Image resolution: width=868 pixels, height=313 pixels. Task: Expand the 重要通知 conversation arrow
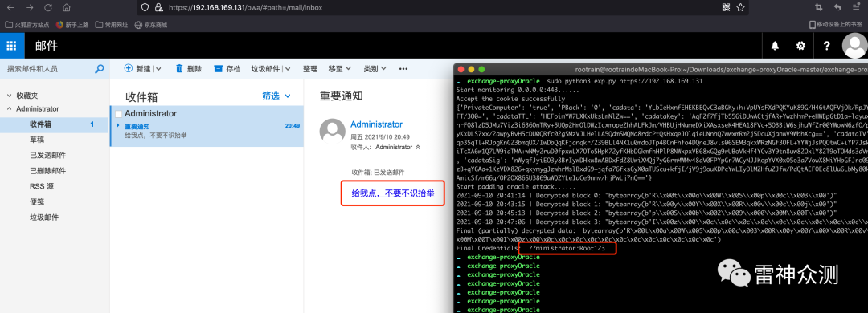118,126
